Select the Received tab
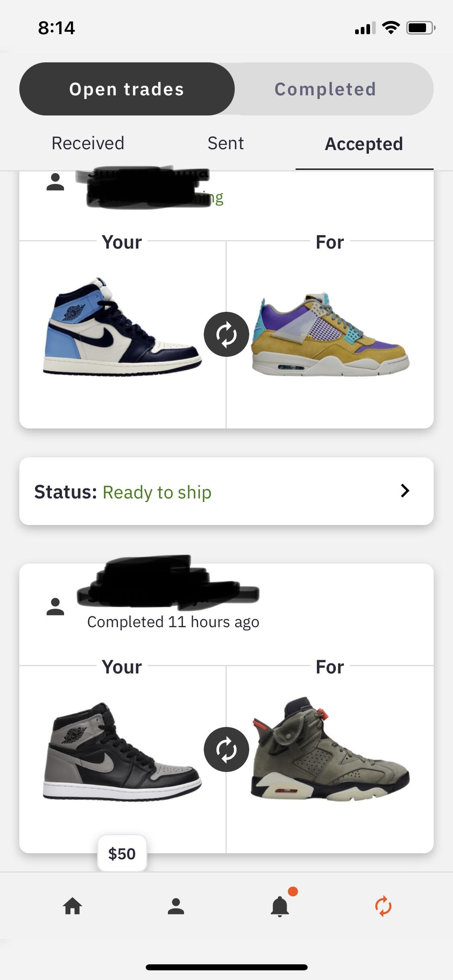 88,144
